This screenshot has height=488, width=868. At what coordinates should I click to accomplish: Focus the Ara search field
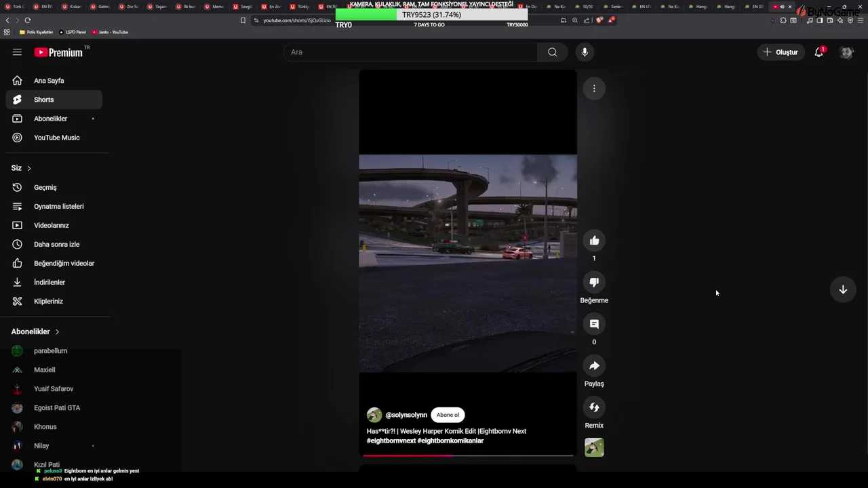[410, 52]
